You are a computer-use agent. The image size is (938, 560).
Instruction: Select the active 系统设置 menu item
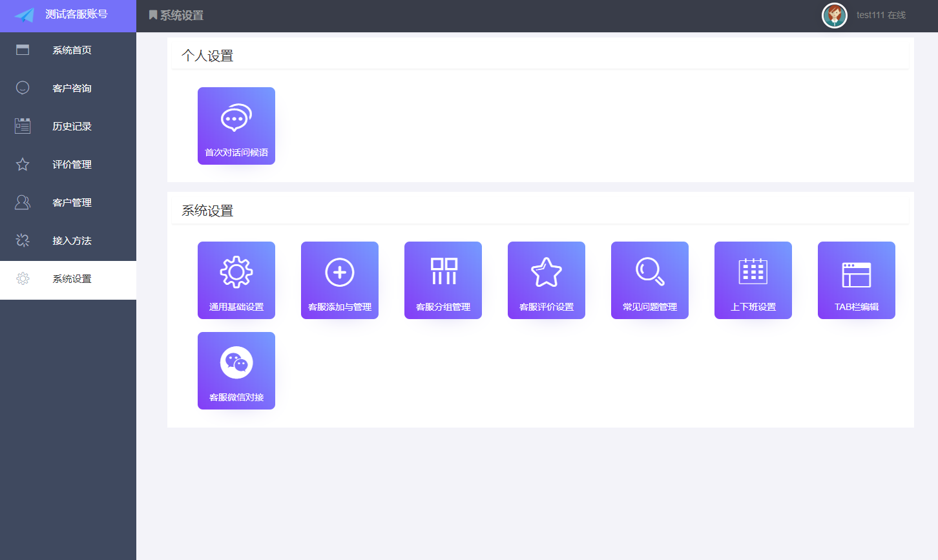point(68,280)
